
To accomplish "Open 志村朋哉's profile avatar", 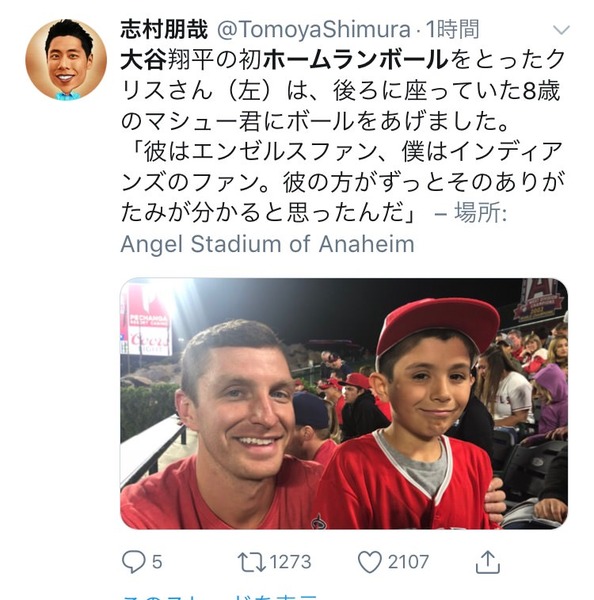I will tap(66, 60).
